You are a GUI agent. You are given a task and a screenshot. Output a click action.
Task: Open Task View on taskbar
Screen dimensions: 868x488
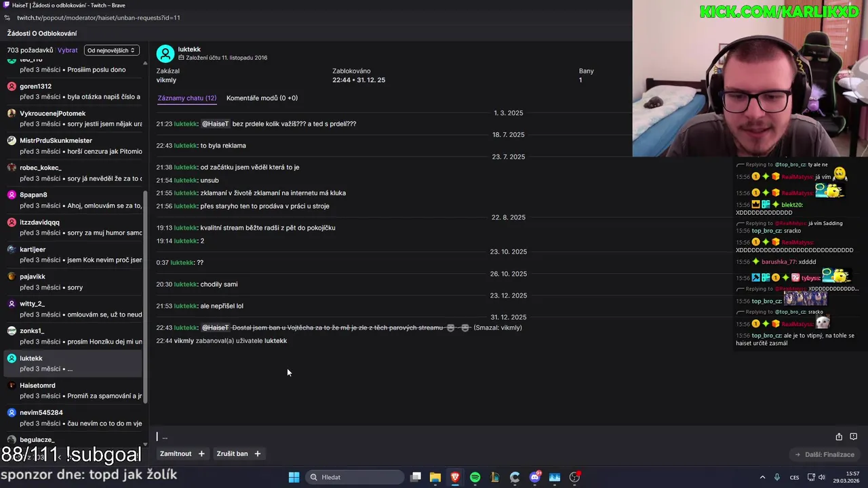tap(416, 477)
